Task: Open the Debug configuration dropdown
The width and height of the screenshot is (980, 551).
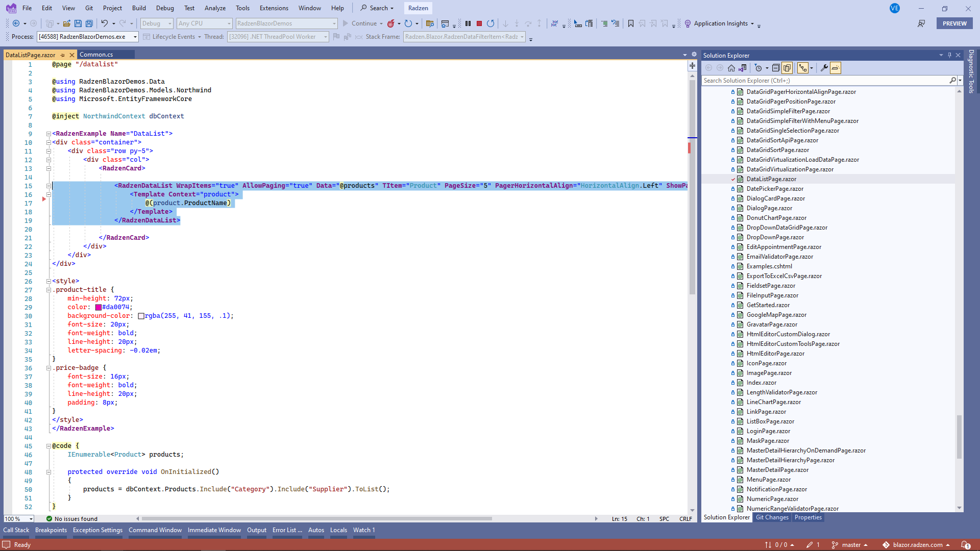Action: pyautogui.click(x=157, y=23)
